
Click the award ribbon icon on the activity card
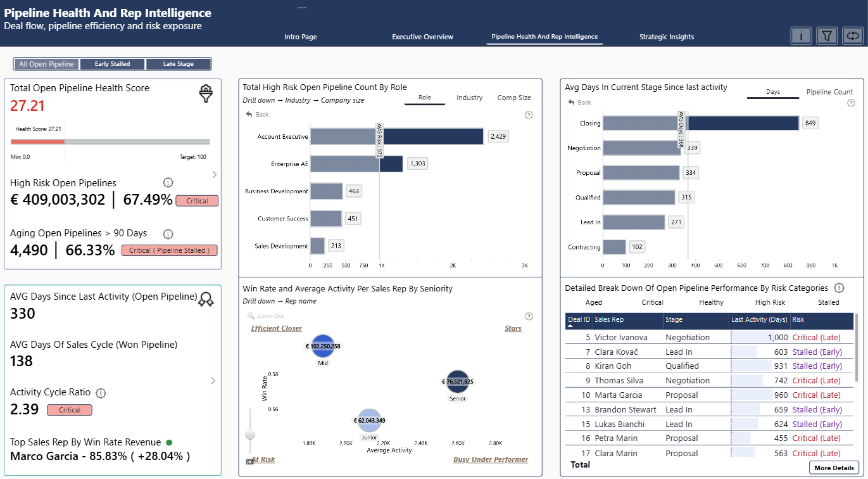tap(206, 299)
